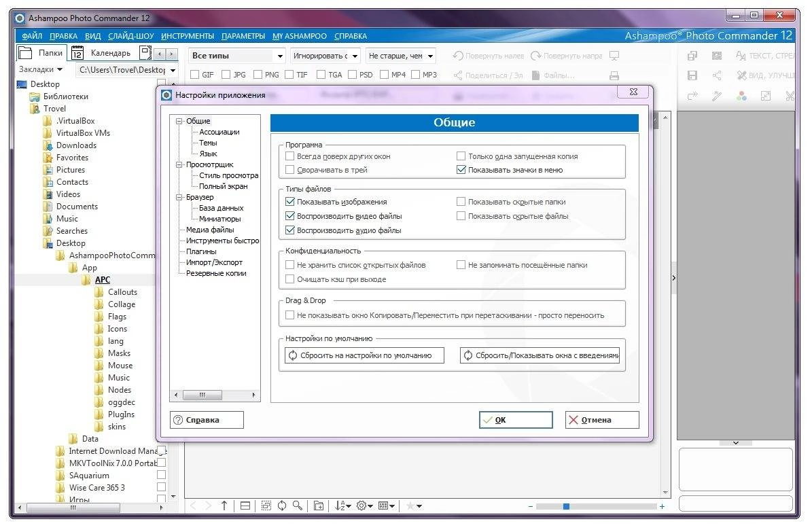Click the save floppy disk icon
The height and width of the screenshot is (532, 812).
tap(692, 75)
